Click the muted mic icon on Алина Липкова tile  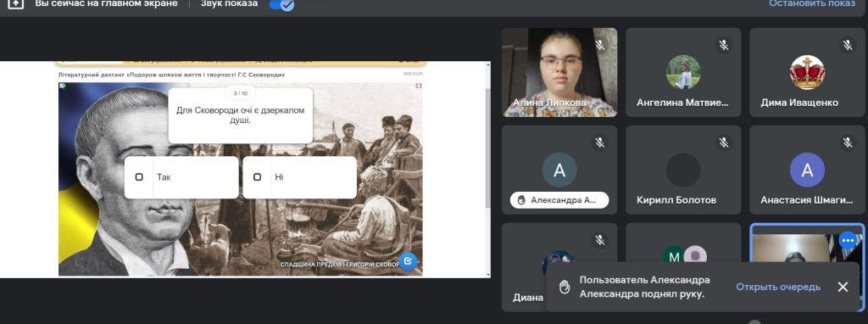pos(600,45)
